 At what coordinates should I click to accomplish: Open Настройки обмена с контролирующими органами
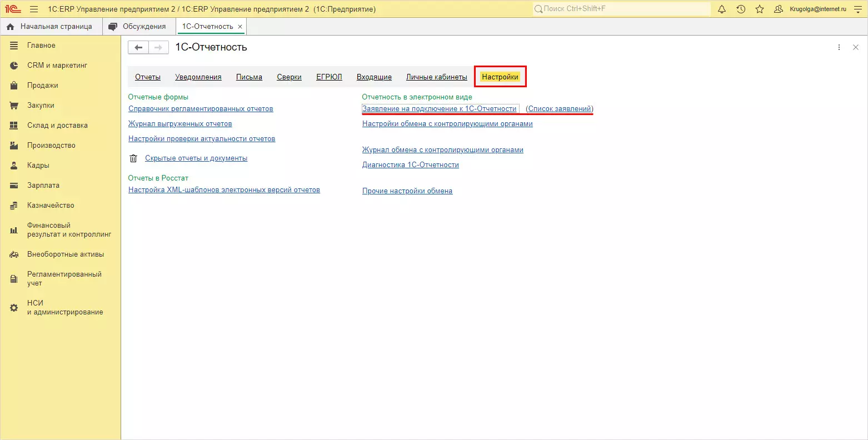(x=447, y=124)
